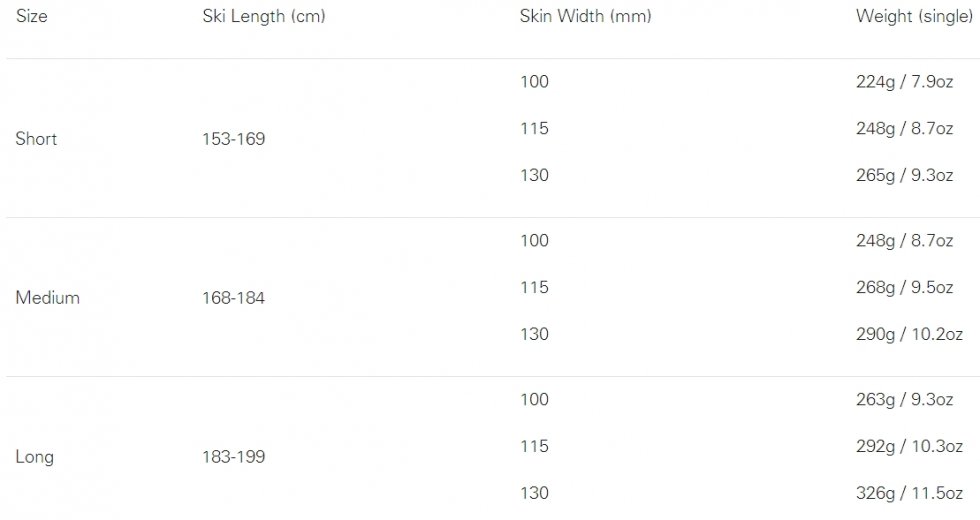This screenshot has width=980, height=520.
Task: Select the Medium size row label
Action: [48, 298]
